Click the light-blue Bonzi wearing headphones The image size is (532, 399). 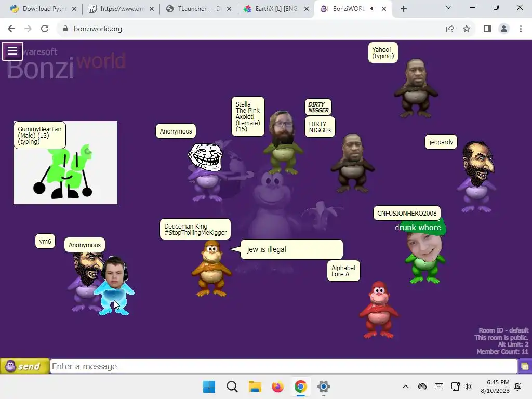tap(114, 286)
